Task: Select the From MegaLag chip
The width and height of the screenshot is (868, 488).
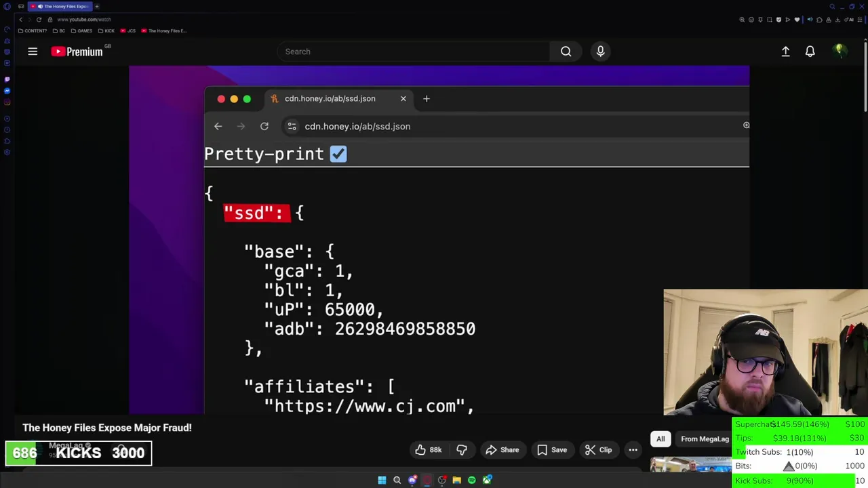Action: click(705, 439)
